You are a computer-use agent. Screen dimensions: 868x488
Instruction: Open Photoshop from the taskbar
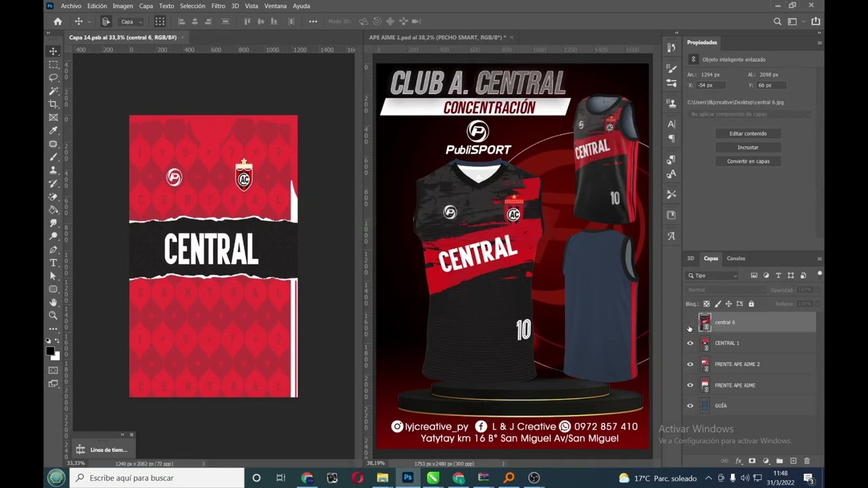[x=408, y=478]
